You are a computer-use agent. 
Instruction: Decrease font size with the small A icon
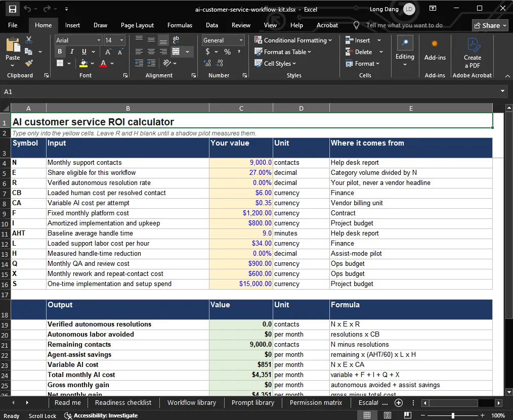pyautogui.click(x=120, y=52)
